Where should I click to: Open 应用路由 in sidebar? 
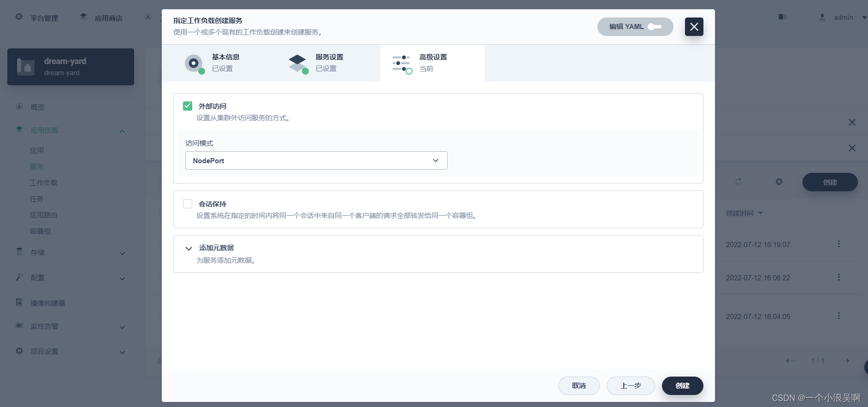click(x=44, y=215)
